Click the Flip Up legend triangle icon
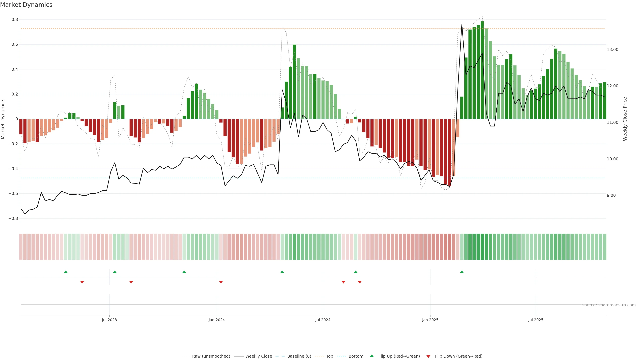Screen dimensions: 644x362 pos(372,356)
